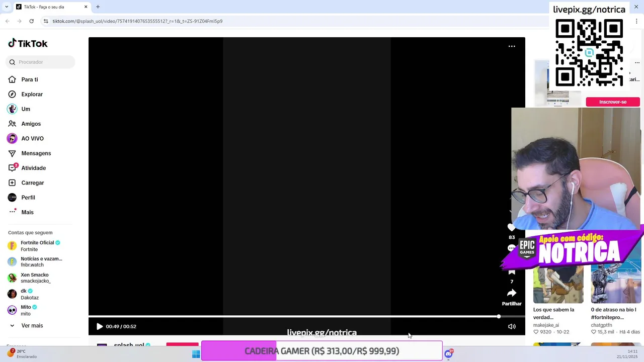Open the dk Dakotaz account

coord(24,294)
